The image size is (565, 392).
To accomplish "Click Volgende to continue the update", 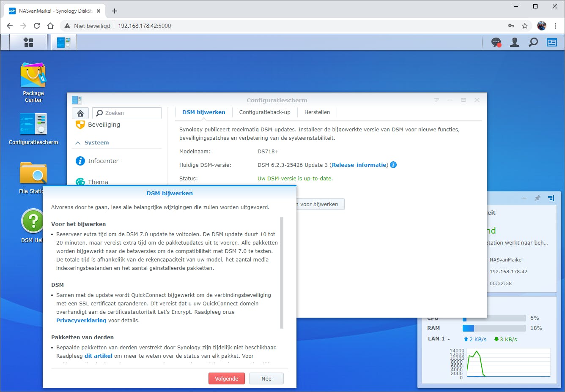I will (227, 378).
